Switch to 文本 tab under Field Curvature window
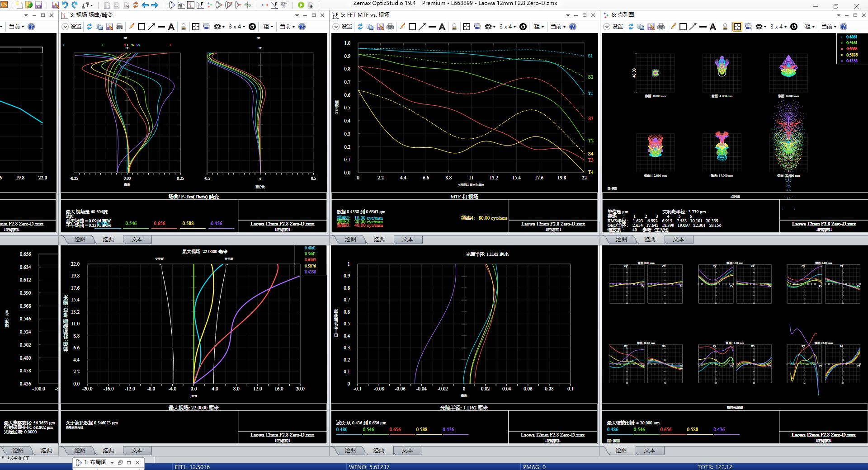Image resolution: width=868 pixels, height=470 pixels. click(x=137, y=240)
